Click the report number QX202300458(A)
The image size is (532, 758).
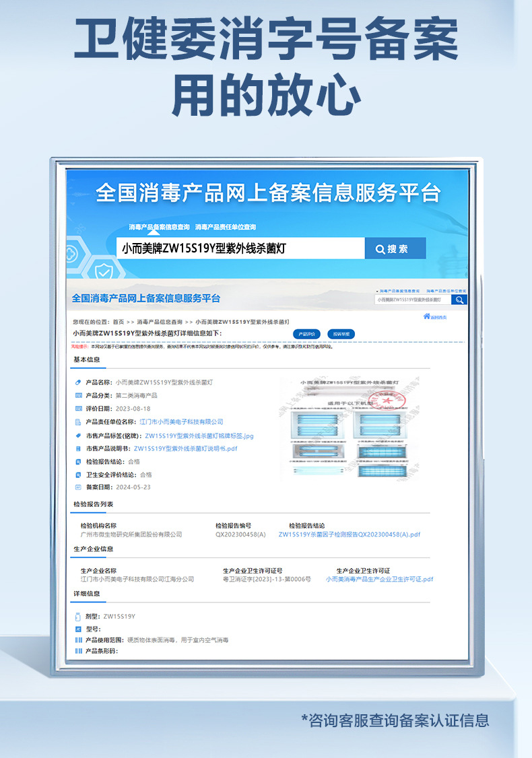coord(240,535)
